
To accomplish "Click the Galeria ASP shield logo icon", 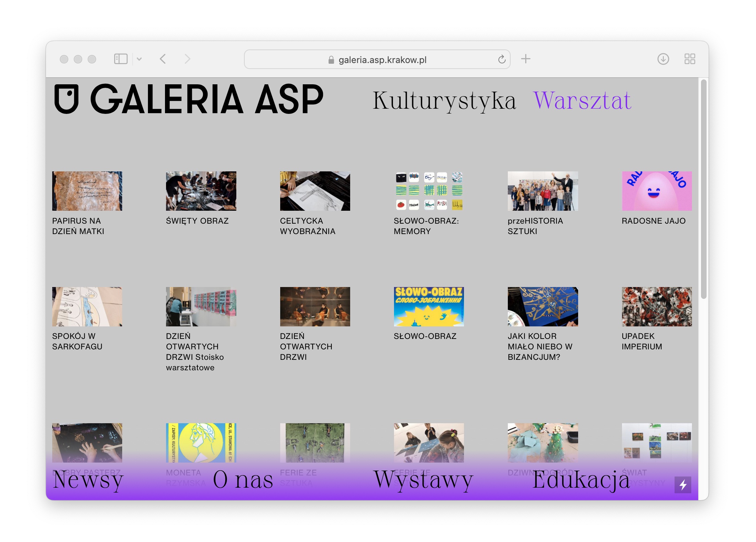I will (x=66, y=99).
